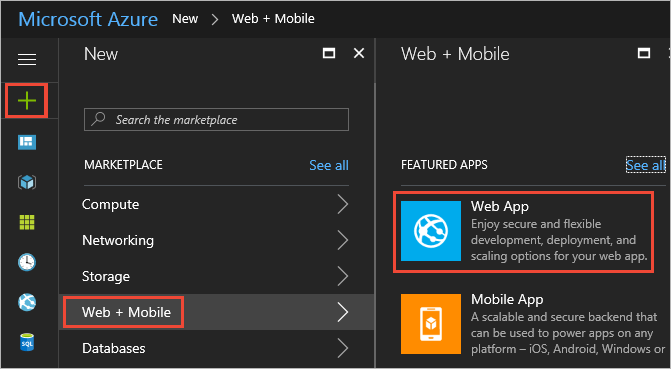
Task: Click the Mobile App description text
Action: (x=568, y=333)
